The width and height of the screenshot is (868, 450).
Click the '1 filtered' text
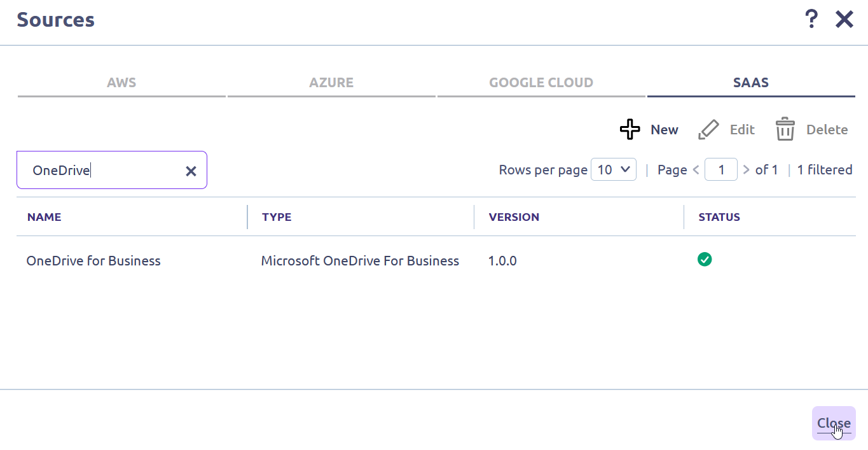point(825,170)
